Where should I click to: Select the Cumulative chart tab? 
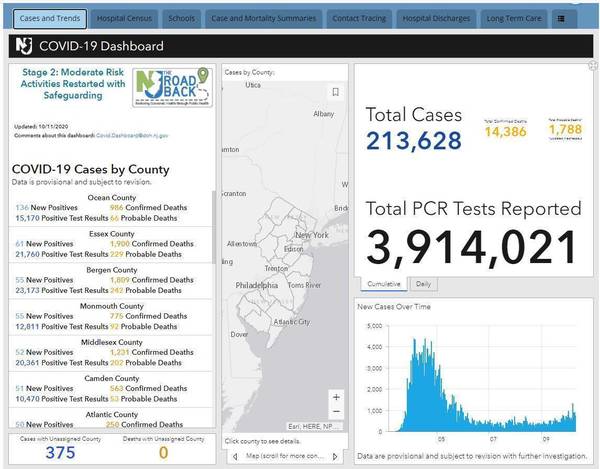[384, 284]
